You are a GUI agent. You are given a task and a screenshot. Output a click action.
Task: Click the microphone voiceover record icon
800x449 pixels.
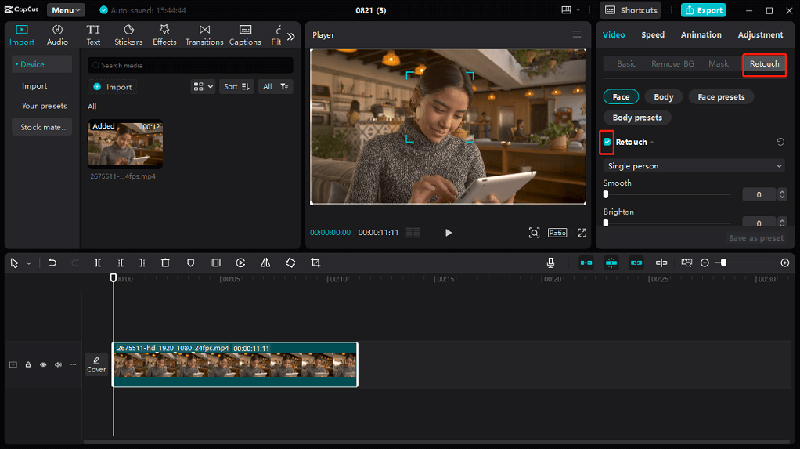[550, 263]
